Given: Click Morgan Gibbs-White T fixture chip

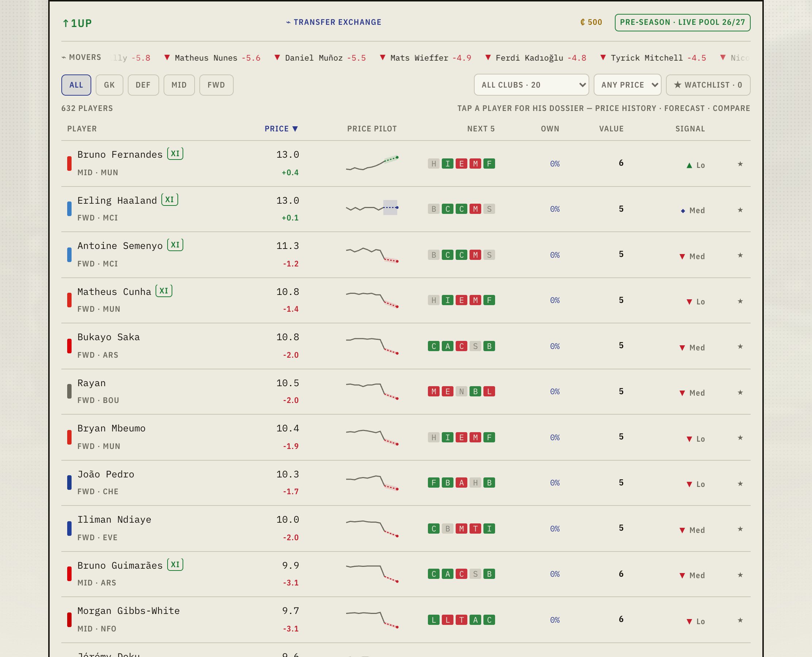Looking at the screenshot, I should pos(461,619).
